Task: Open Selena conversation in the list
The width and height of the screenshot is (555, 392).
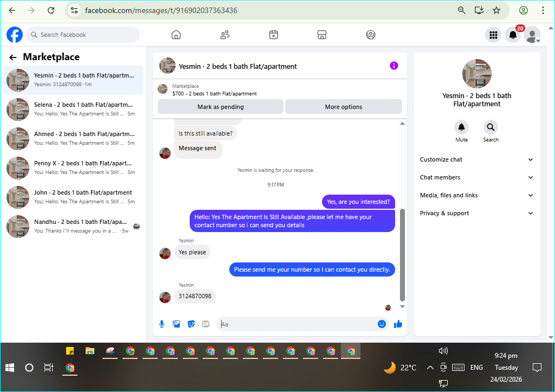Action: click(73, 109)
